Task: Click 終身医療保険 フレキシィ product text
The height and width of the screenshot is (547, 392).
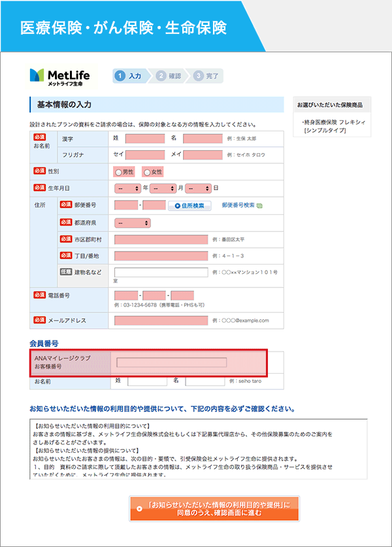Action: (334, 126)
